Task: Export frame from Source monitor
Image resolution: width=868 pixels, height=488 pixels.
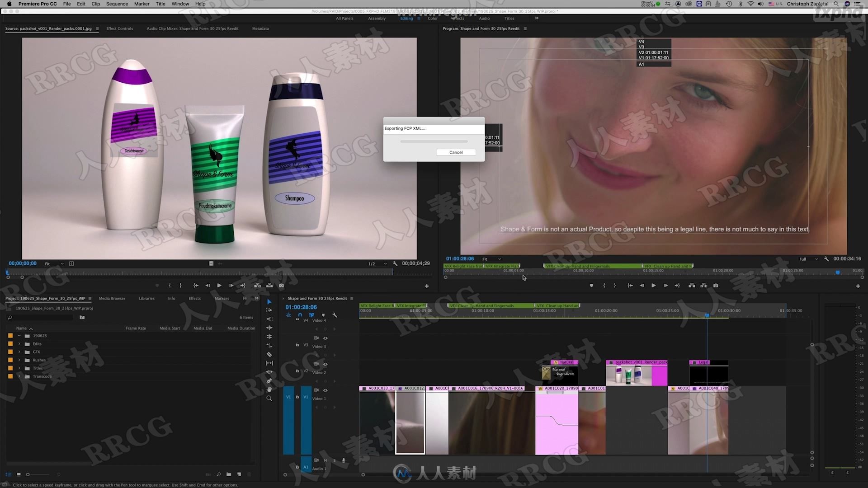Action: (281, 286)
